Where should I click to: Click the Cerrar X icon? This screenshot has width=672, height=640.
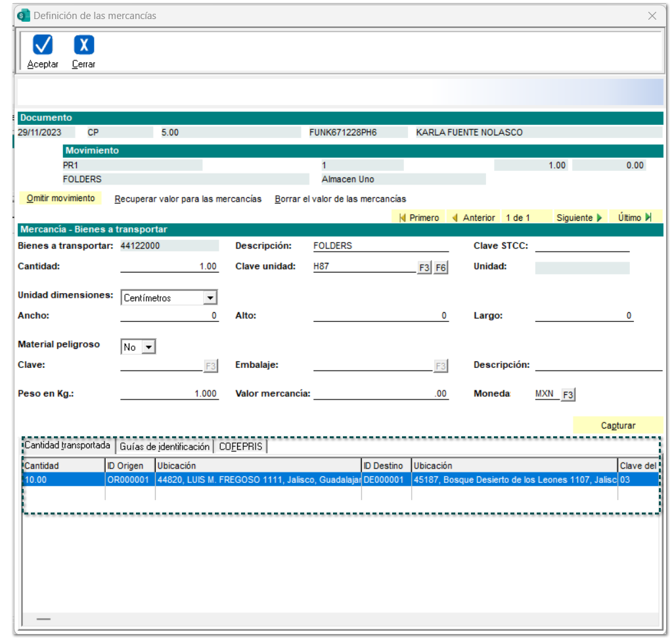(x=83, y=45)
